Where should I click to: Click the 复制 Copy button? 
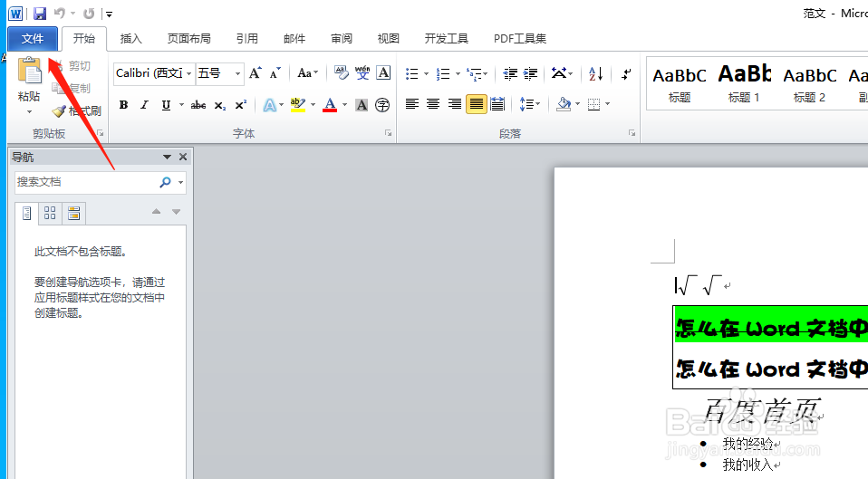coord(71,89)
